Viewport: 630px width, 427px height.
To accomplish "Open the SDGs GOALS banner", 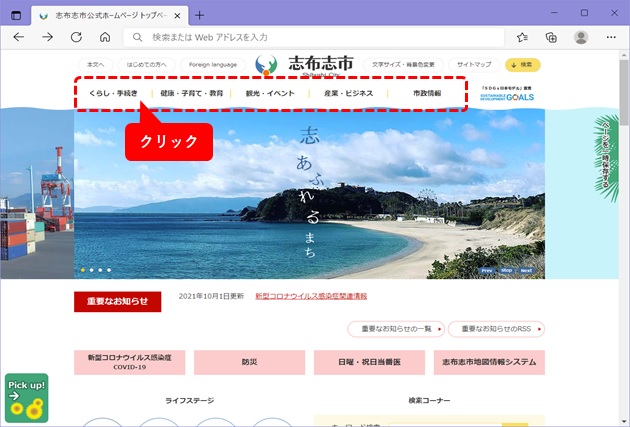I will [507, 94].
